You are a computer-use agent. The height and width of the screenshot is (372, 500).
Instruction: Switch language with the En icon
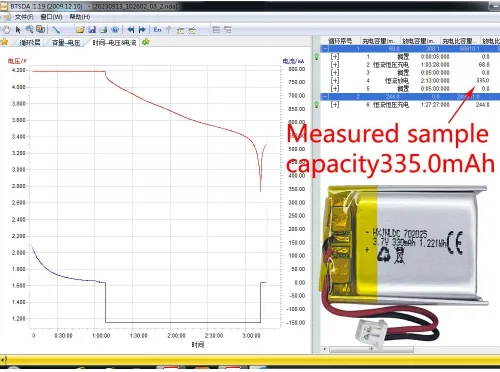click(157, 30)
